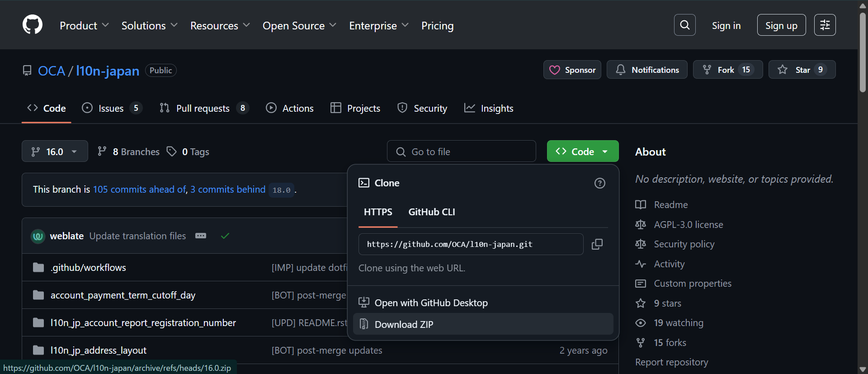Open the 16.0 branch selector
Screen dimensions: 868x374
(x=55, y=151)
